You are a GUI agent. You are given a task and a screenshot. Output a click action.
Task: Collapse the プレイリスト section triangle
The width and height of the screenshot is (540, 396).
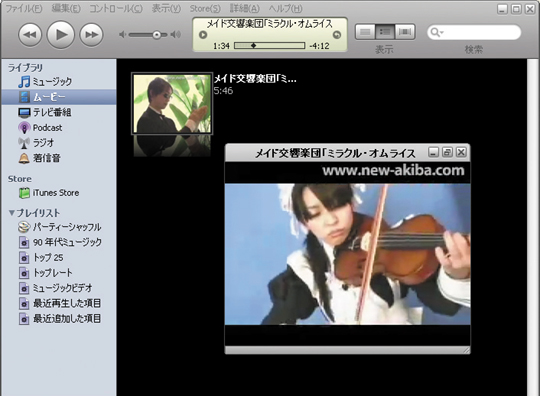click(x=12, y=213)
